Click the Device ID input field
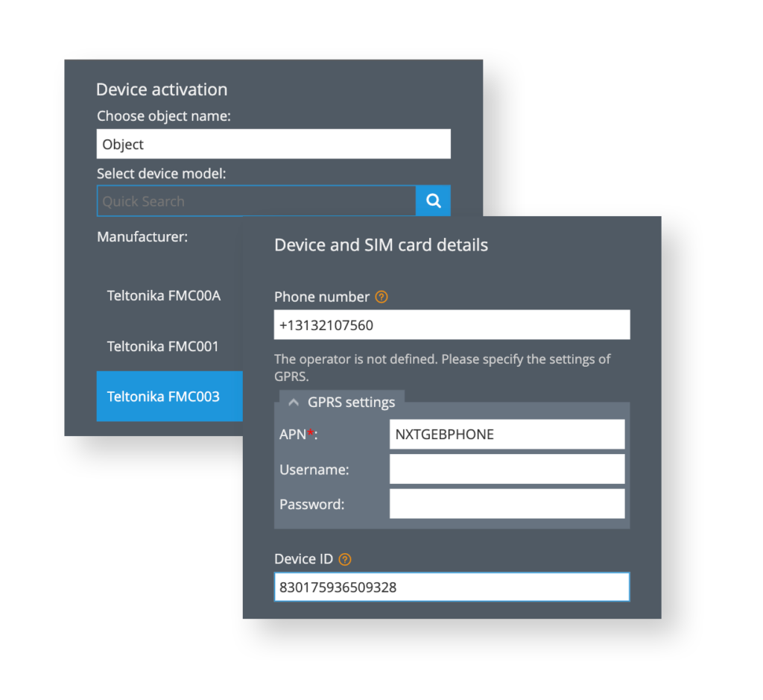The height and width of the screenshot is (700, 763). pos(452,587)
